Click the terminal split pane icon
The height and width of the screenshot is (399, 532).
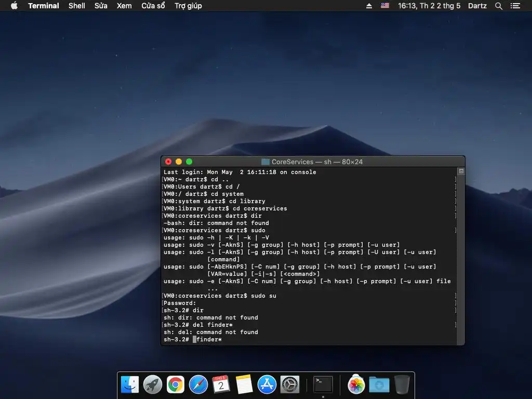click(x=461, y=171)
